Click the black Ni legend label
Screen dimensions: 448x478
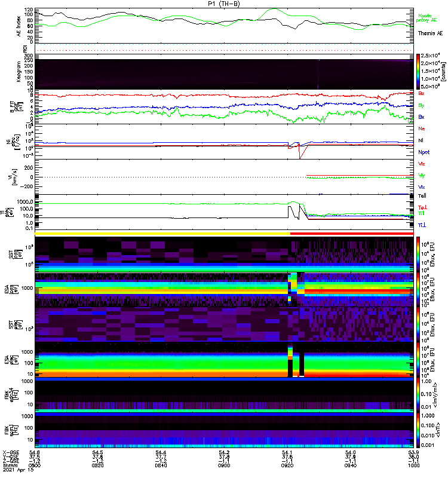tap(421, 140)
